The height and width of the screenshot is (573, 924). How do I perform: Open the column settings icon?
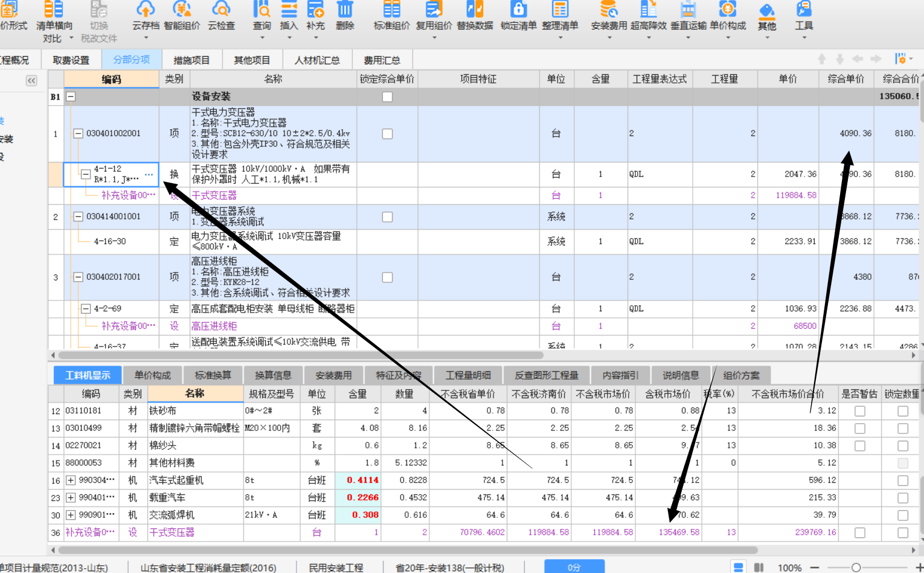[x=901, y=59]
